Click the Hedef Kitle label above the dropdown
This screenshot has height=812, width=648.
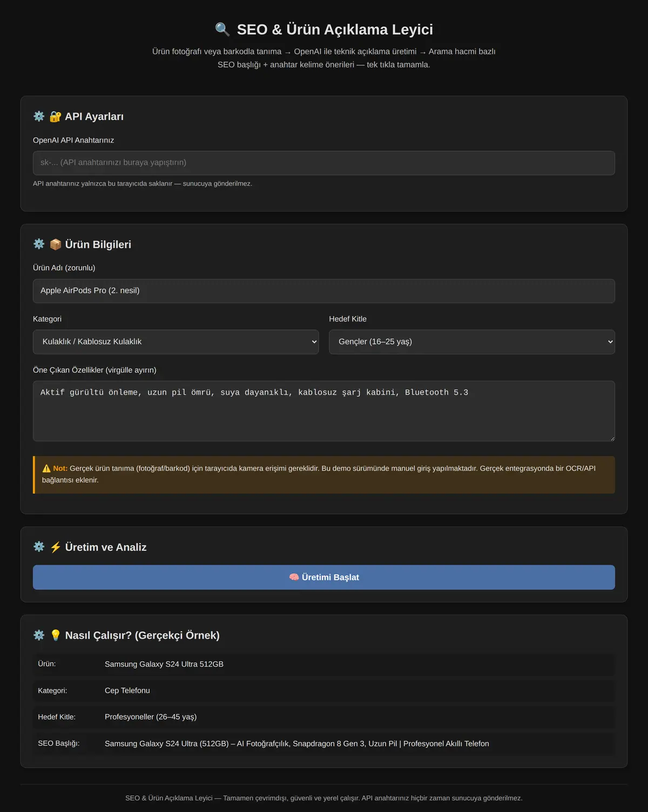(348, 319)
